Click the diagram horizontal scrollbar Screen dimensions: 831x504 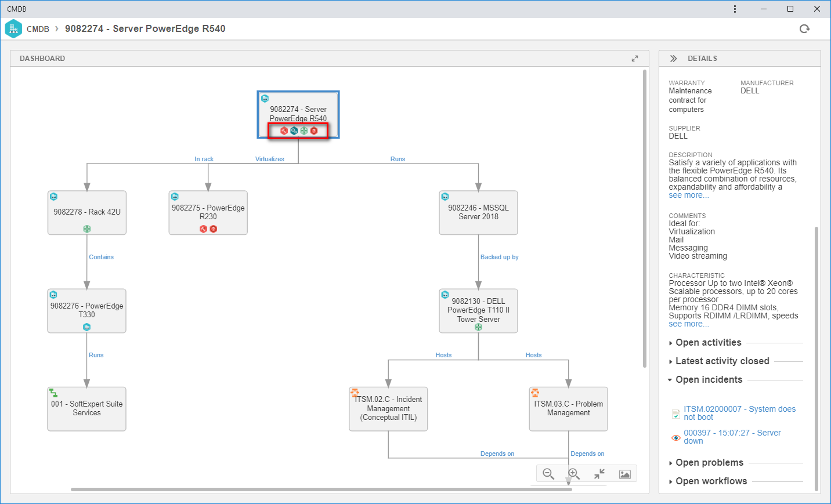pyautogui.click(x=321, y=490)
